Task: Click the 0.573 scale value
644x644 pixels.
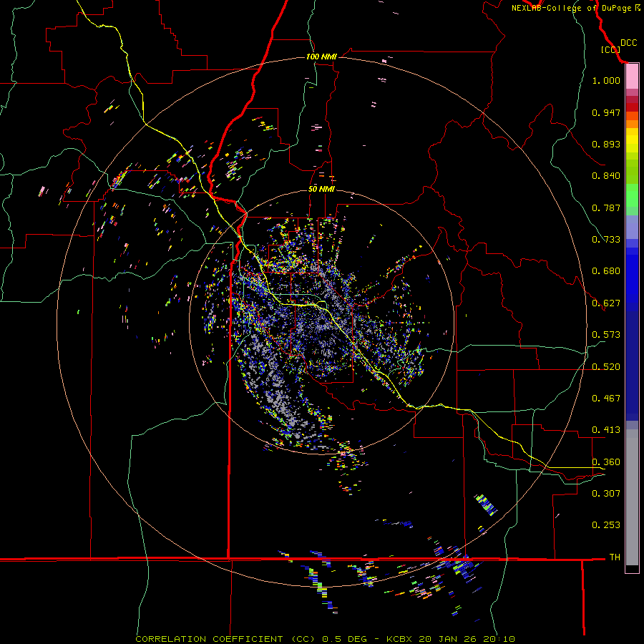Action: point(606,335)
